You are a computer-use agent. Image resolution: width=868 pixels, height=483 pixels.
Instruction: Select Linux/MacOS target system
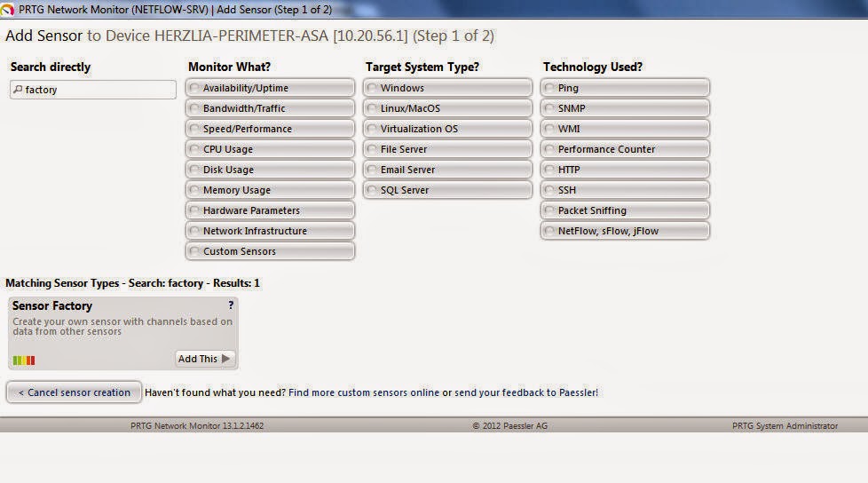[x=447, y=108]
